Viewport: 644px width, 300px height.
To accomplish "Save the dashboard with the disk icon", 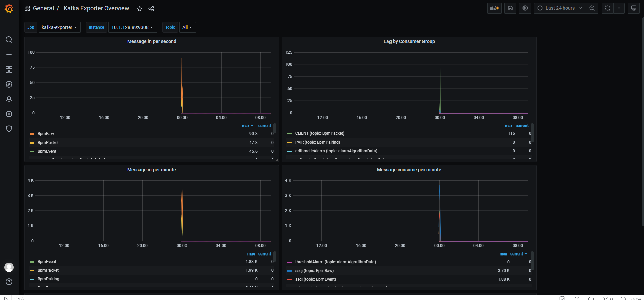I will [510, 8].
